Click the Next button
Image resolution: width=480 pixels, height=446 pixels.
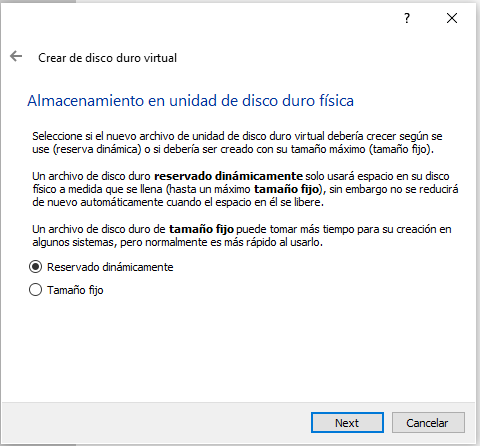(347, 423)
